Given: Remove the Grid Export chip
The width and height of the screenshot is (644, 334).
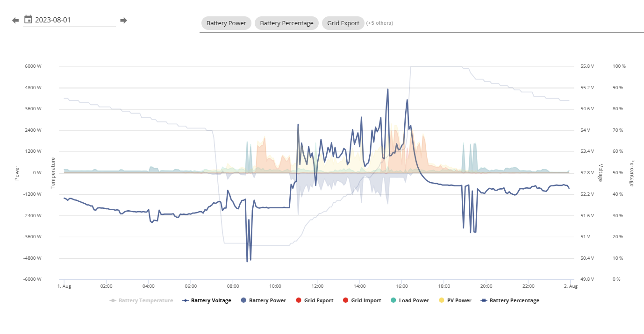Looking at the screenshot, I should [x=343, y=23].
